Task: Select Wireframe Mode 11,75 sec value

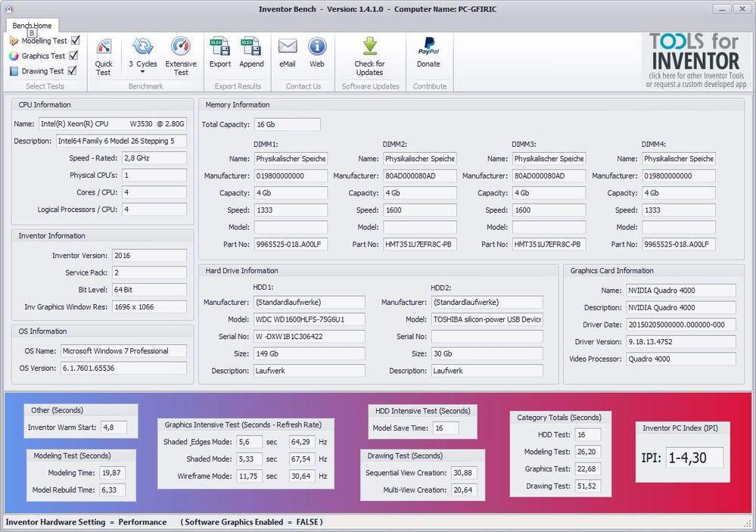Action: [x=249, y=476]
